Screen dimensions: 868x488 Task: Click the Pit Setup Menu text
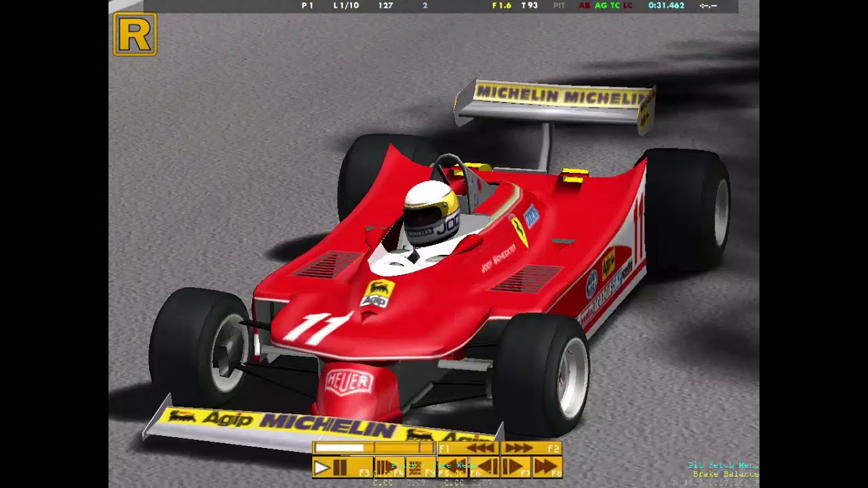coord(722,465)
